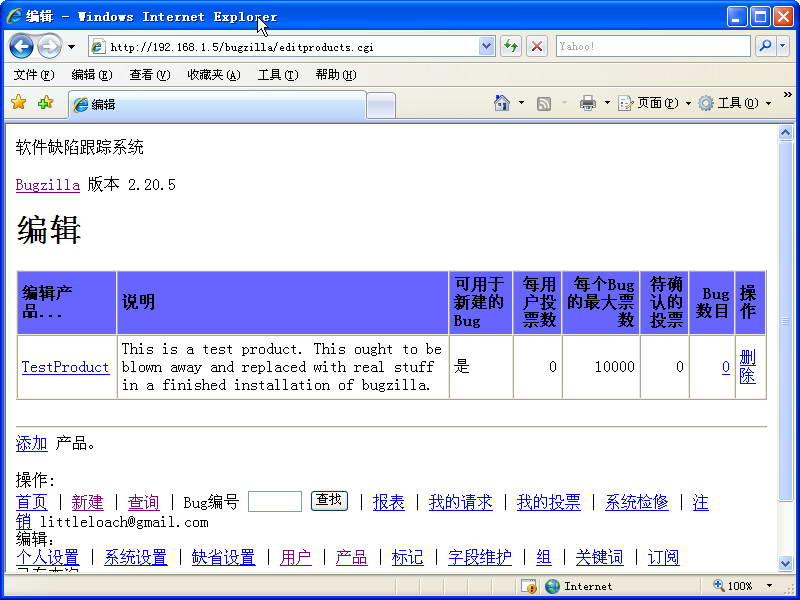Click the 注销 logout link

701,503
